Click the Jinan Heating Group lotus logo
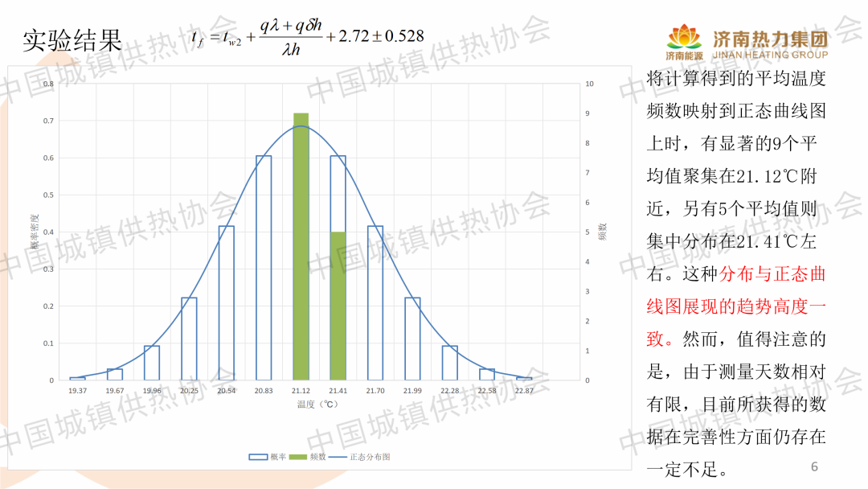 682,38
